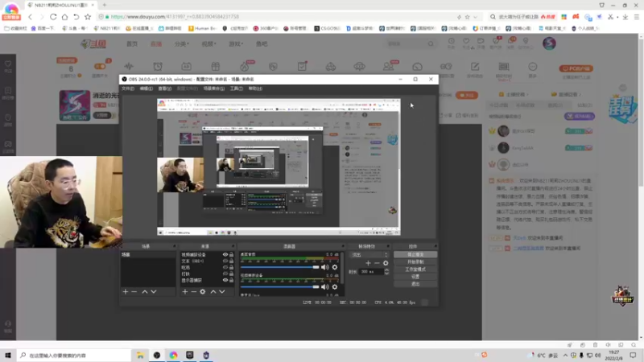Adjust the transition duration spinner arrows

point(386,272)
